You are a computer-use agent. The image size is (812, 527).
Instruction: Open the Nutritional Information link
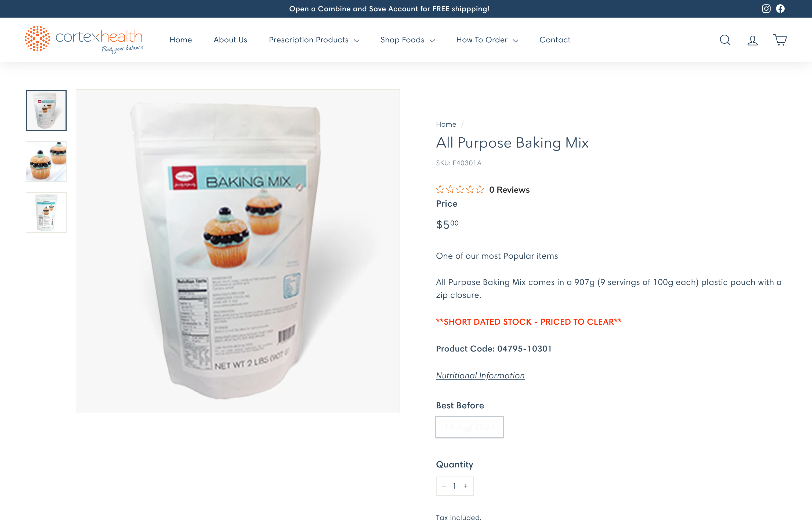480,375
